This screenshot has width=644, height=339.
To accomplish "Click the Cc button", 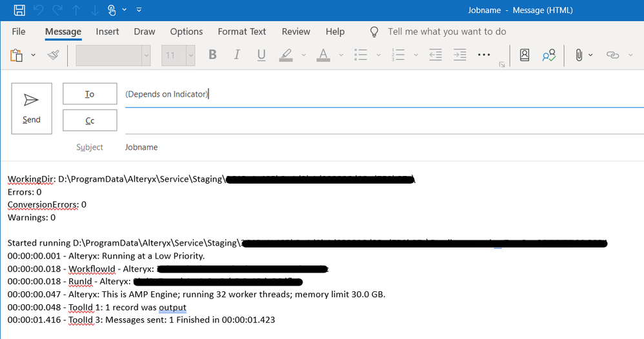I will click(x=90, y=121).
